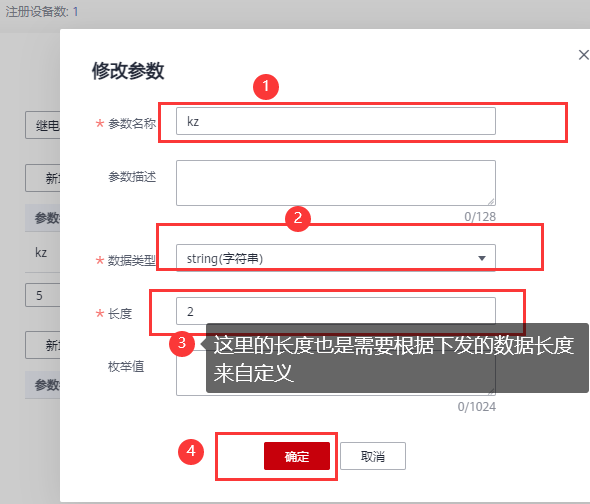Click the resize handle of 参数描述 textarea

491,202
